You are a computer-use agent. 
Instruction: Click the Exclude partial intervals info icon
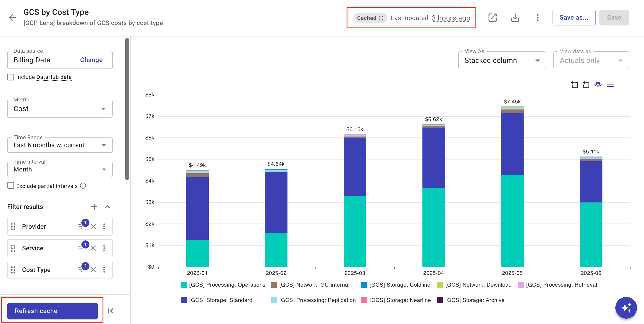point(83,186)
